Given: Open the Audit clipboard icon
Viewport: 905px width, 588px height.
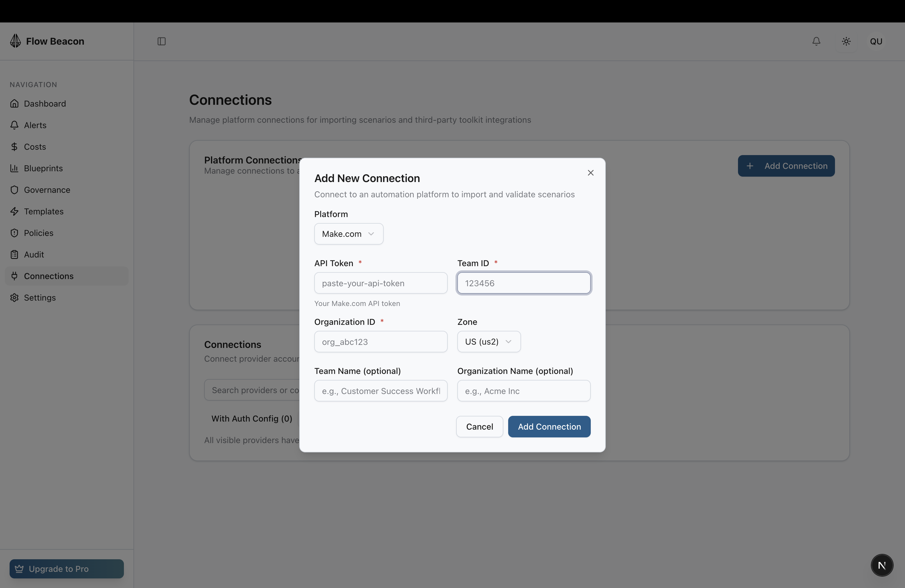Looking at the screenshot, I should point(15,254).
